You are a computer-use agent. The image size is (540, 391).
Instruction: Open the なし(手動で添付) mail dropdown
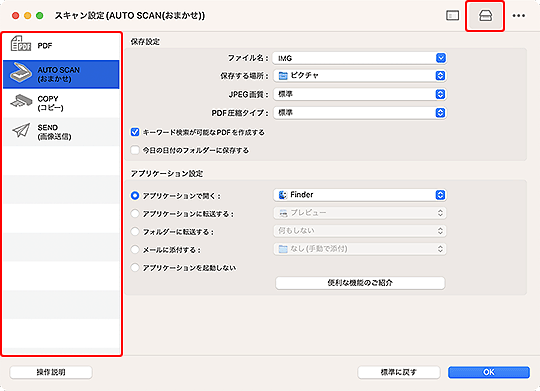click(x=360, y=249)
